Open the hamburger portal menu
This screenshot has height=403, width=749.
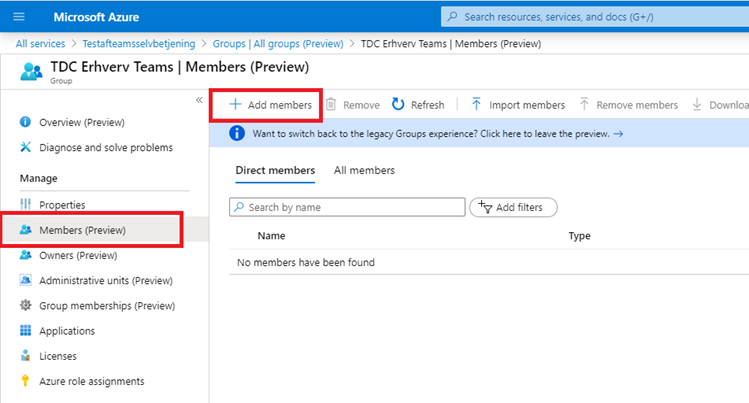click(19, 17)
